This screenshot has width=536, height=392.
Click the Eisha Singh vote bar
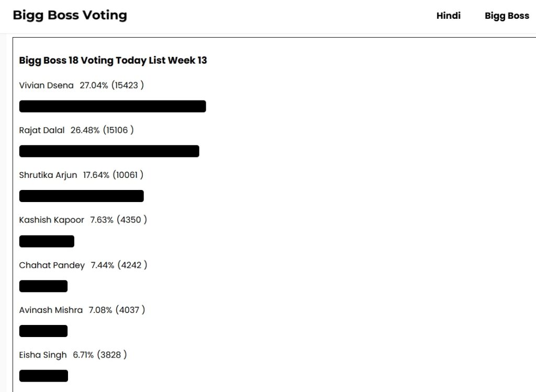(x=43, y=376)
